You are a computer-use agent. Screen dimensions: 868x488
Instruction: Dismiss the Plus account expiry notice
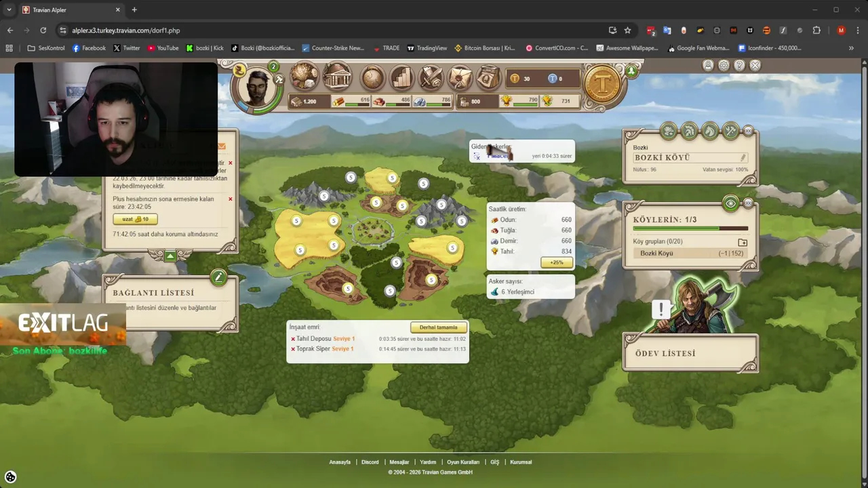pos(231,199)
